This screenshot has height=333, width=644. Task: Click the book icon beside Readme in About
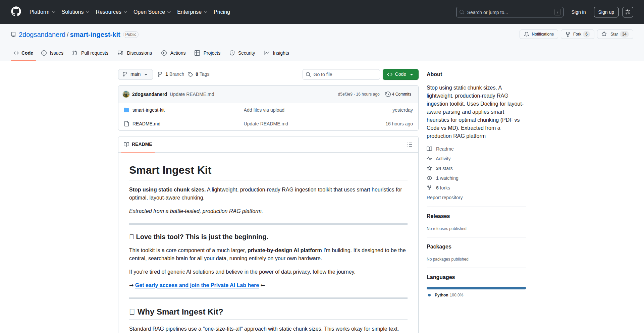point(429,149)
